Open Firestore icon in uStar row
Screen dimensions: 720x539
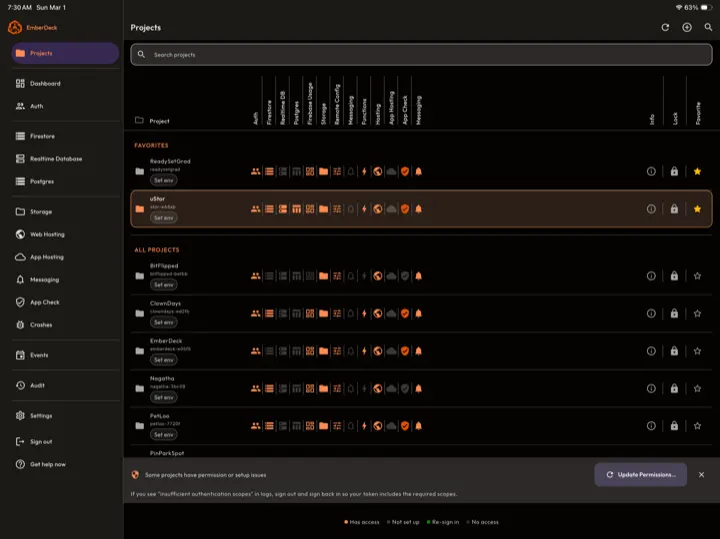point(270,209)
